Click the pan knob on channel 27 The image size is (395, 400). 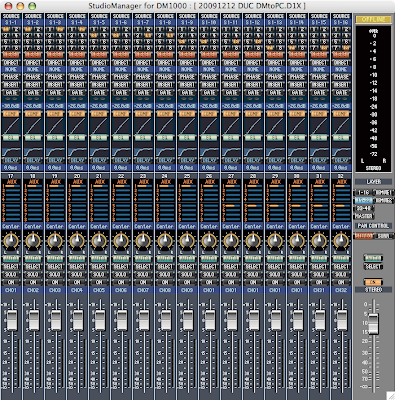(231, 241)
